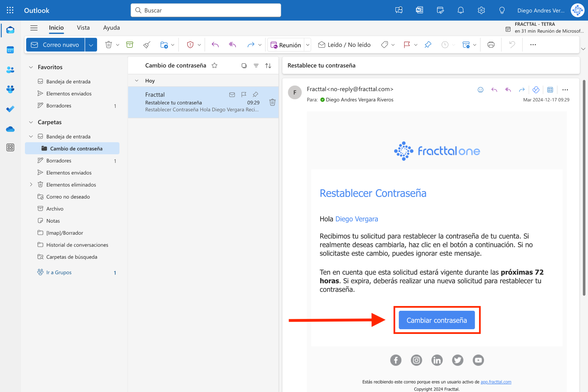Toggle the navigation pane hamburger
The width and height of the screenshot is (588, 392).
[x=34, y=28]
